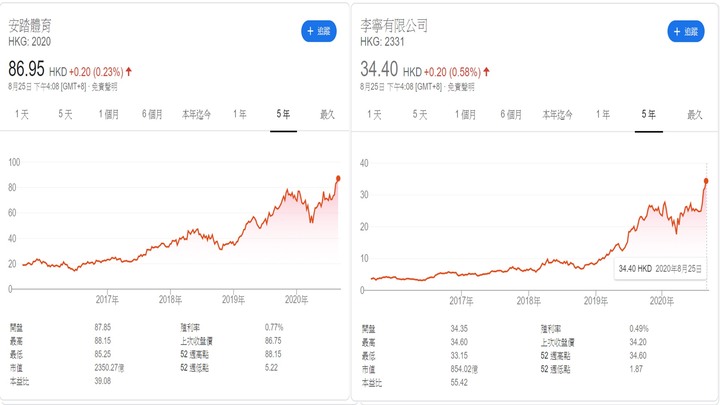The height and width of the screenshot is (405, 720).
Task: Click the HKG: 2020 ticker text
Action: pyautogui.click(x=29, y=42)
